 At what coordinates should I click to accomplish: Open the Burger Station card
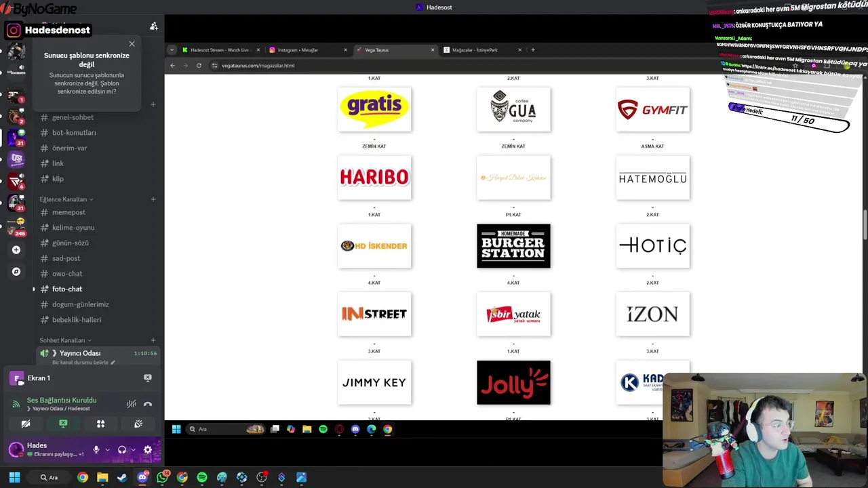click(513, 246)
